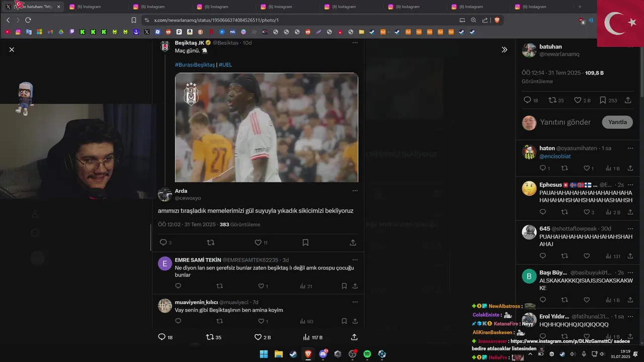Screen dimensions: 644x362
Task: Open more options on the Beşiktaş JK tweet
Action: point(355,43)
